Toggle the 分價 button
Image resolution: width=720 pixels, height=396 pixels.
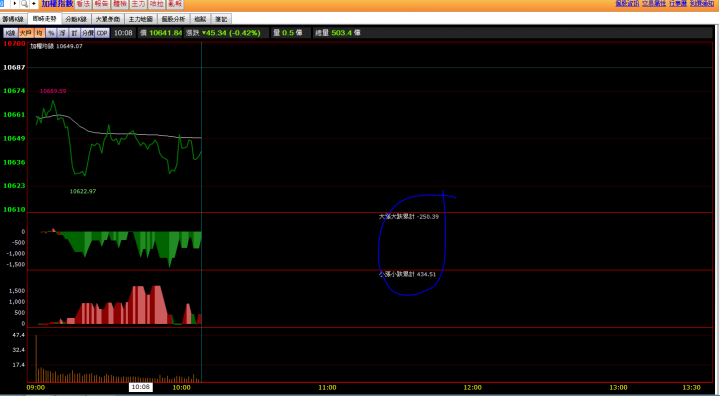[88, 33]
